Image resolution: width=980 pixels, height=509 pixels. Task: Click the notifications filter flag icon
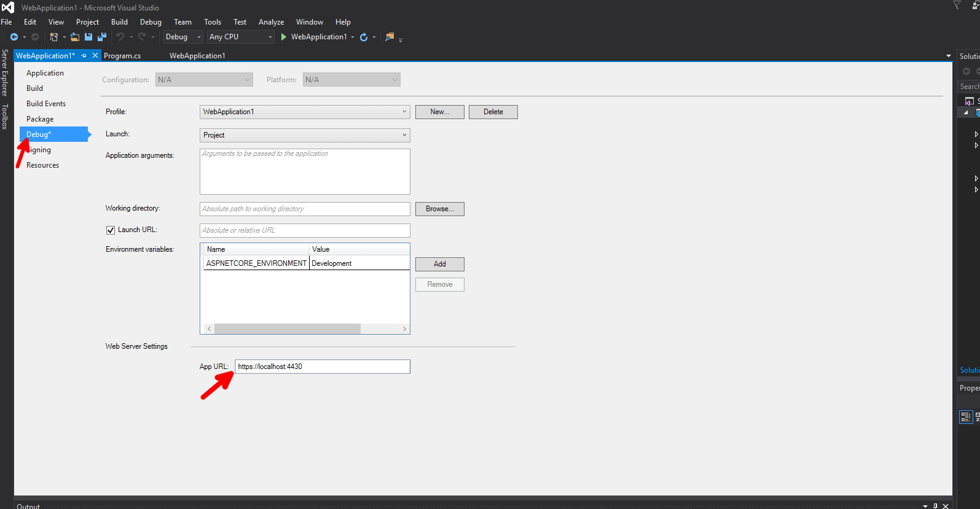[x=957, y=6]
